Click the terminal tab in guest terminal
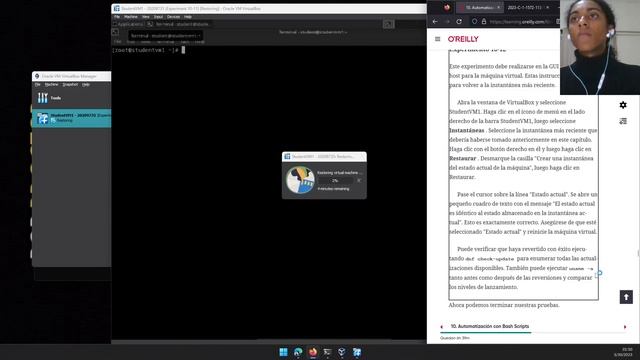Screen dimensions: 640x360 [x=165, y=36]
